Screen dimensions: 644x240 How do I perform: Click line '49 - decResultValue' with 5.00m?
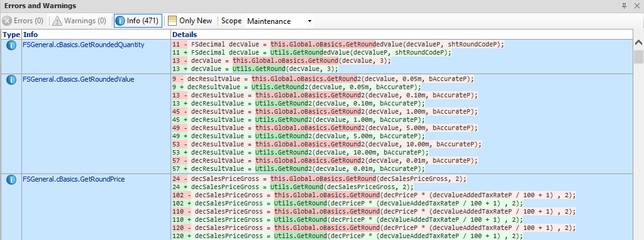pyautogui.click(x=325, y=128)
